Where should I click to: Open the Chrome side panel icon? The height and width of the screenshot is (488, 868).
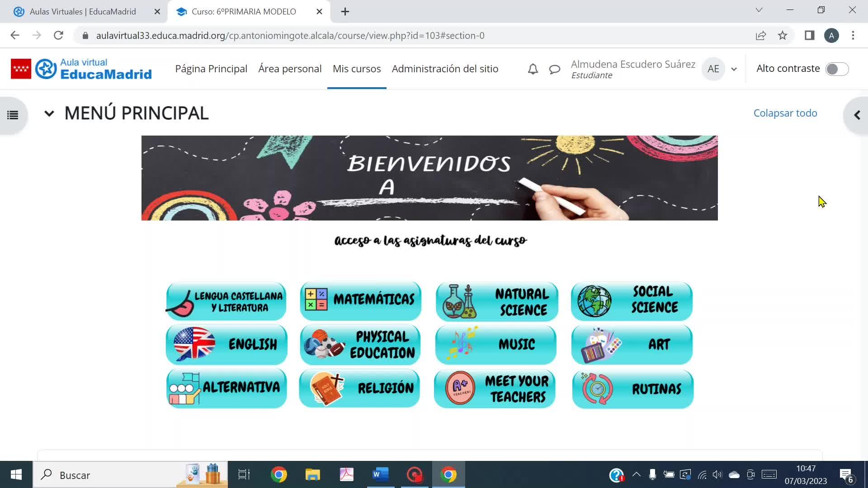coord(809,36)
